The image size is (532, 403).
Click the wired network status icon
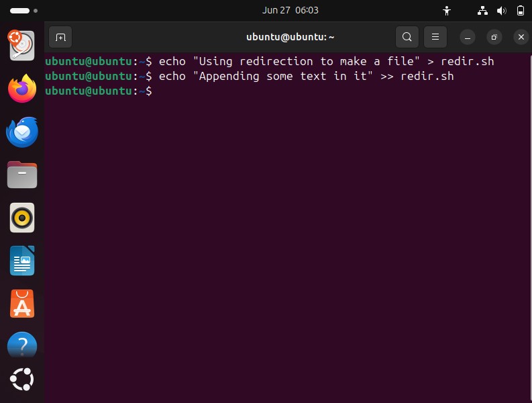click(482, 11)
